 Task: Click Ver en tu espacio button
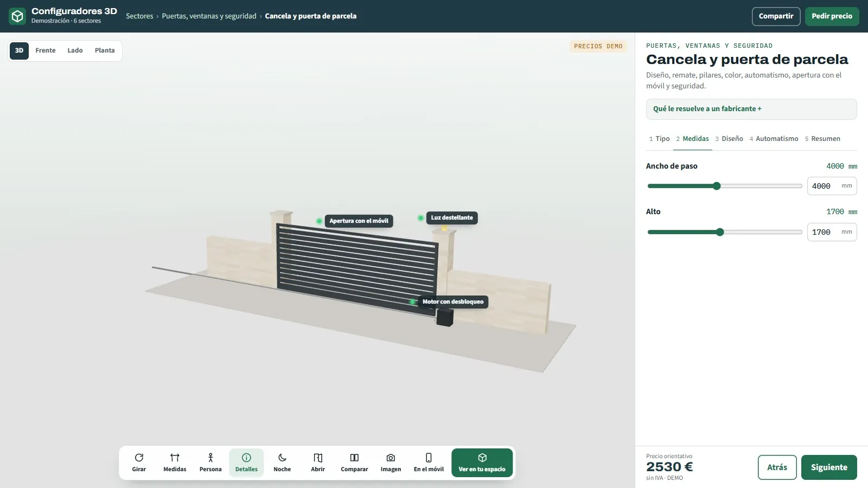click(x=482, y=463)
